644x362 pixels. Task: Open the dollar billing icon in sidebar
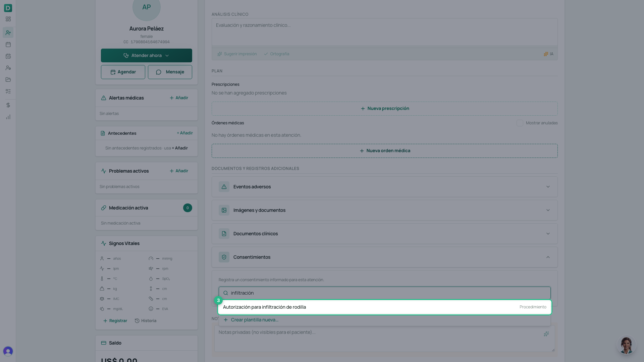click(8, 105)
